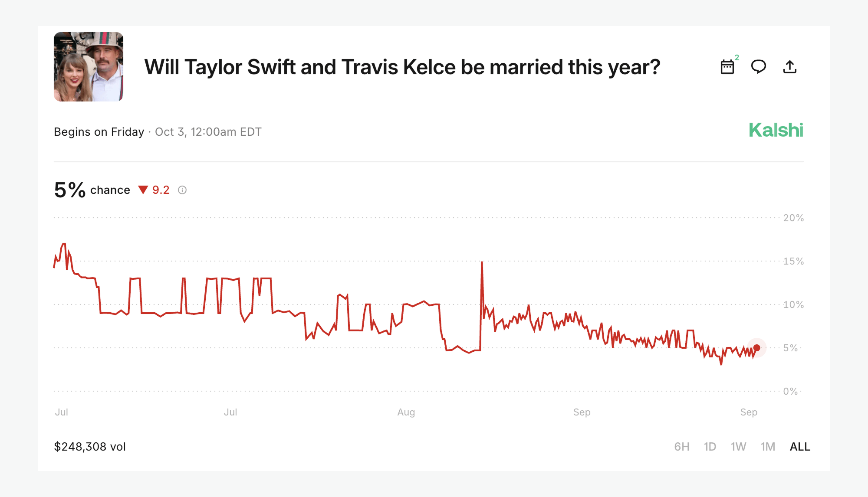Screen dimensions: 868x497
Task: Open the calendar icon with badge
Action: coord(727,67)
